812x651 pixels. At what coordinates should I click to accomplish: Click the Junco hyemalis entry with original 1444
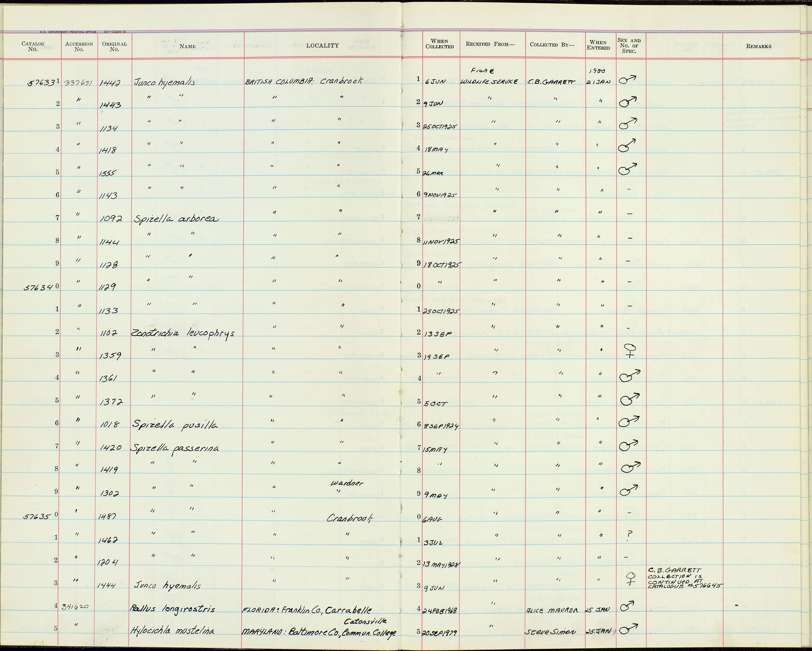tap(168, 586)
